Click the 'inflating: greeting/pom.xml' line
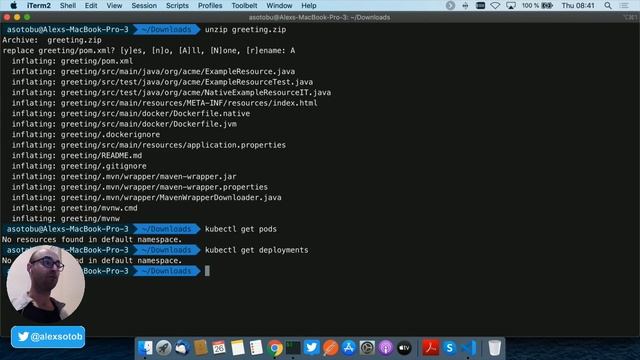Image resolution: width=640 pixels, height=360 pixels. (x=72, y=61)
